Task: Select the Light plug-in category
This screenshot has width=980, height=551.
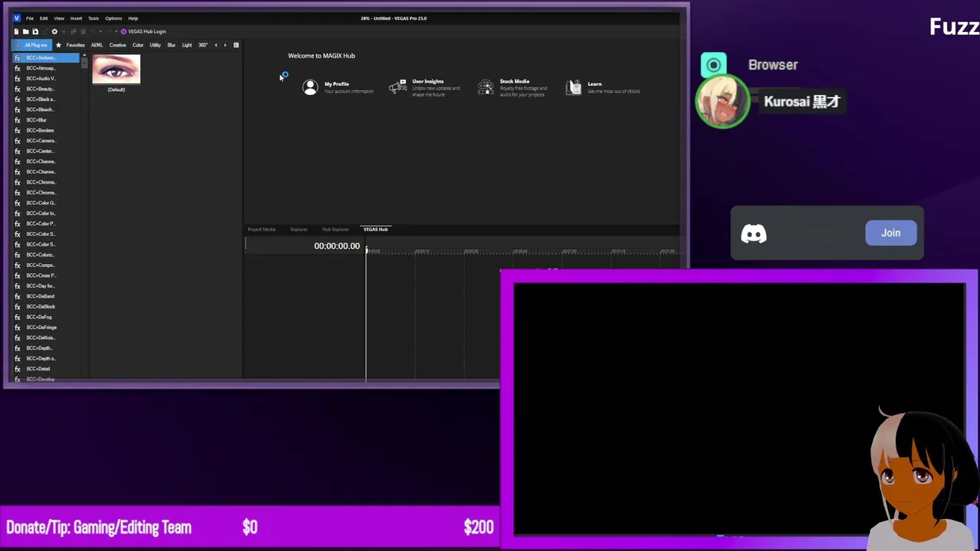Action: pos(187,45)
